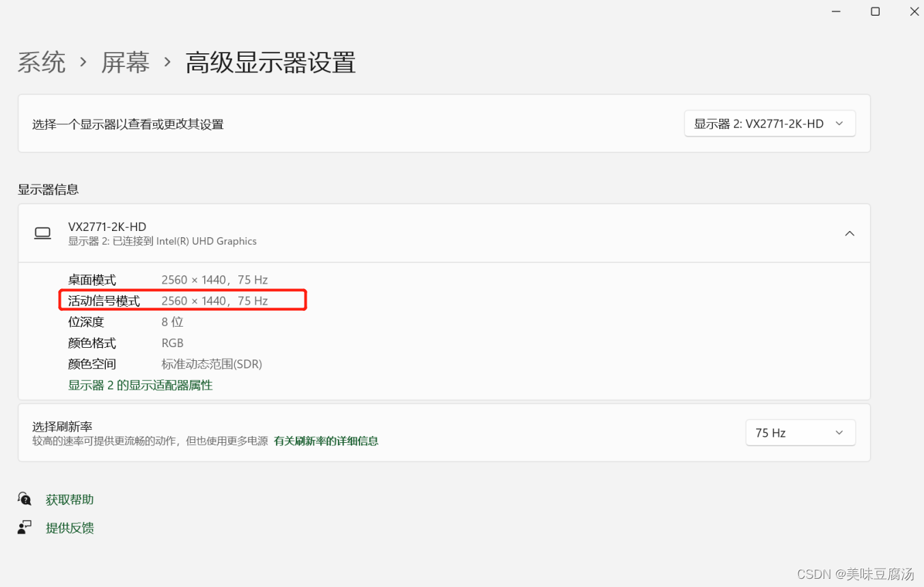This screenshot has height=587, width=924.
Task: Click the monitor icon beside VX2771-2K-HD
Action: pyautogui.click(x=42, y=234)
